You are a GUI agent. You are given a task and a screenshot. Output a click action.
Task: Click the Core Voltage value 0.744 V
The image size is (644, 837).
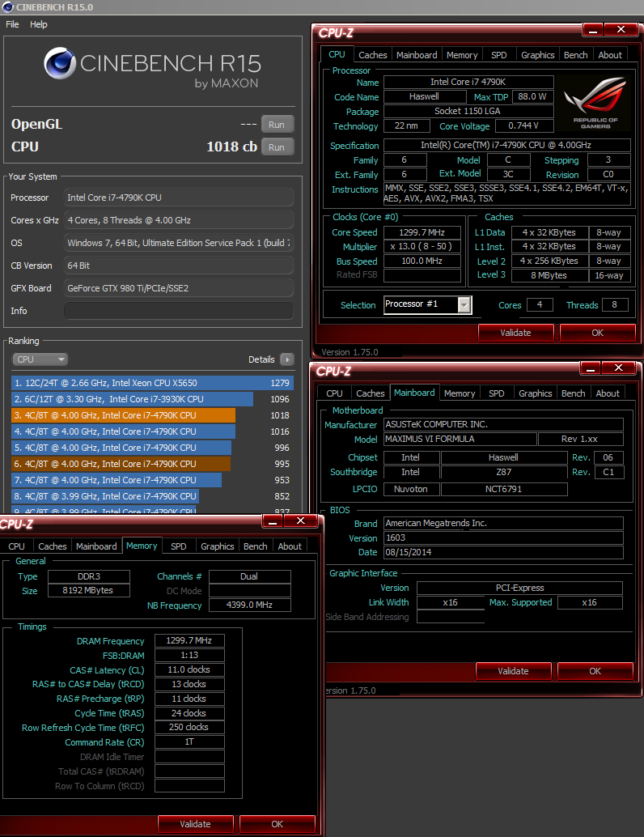524,126
